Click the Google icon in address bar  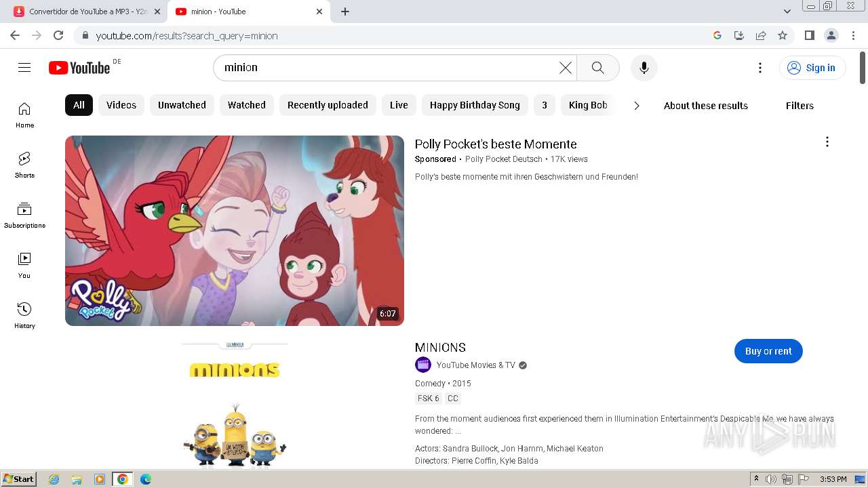[717, 35]
